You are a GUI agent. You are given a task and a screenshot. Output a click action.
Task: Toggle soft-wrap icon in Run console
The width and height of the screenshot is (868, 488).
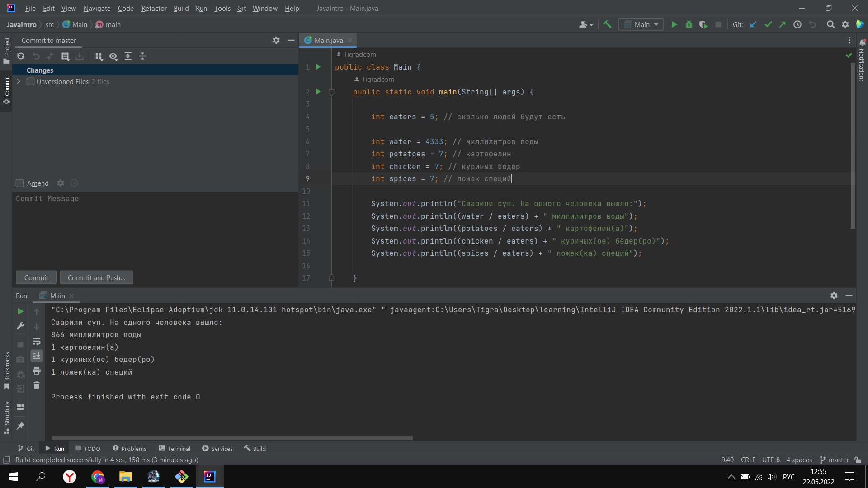[37, 341]
